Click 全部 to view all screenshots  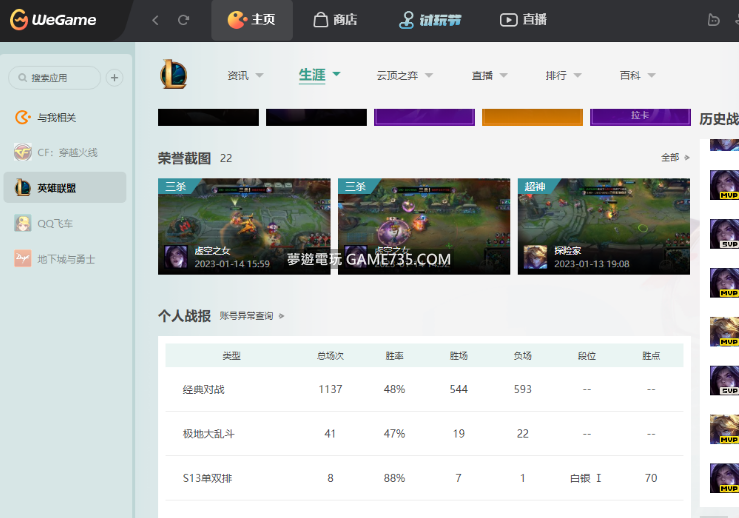pos(675,158)
